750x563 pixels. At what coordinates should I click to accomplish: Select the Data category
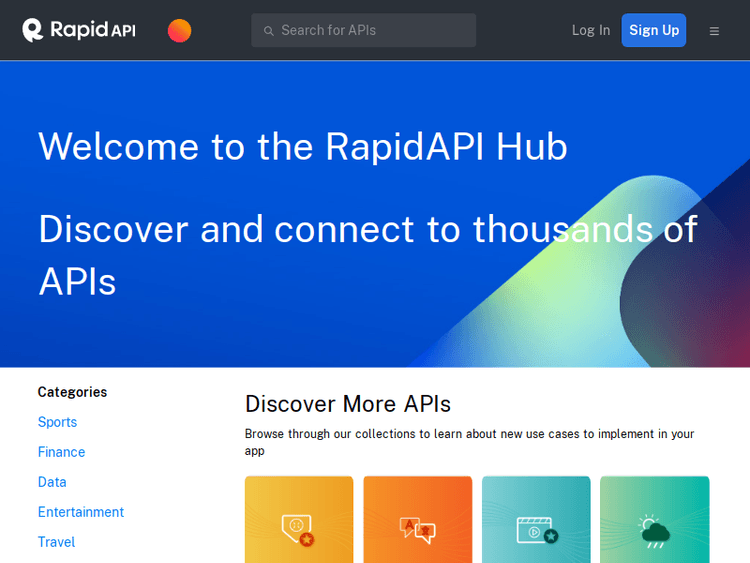coord(52,482)
